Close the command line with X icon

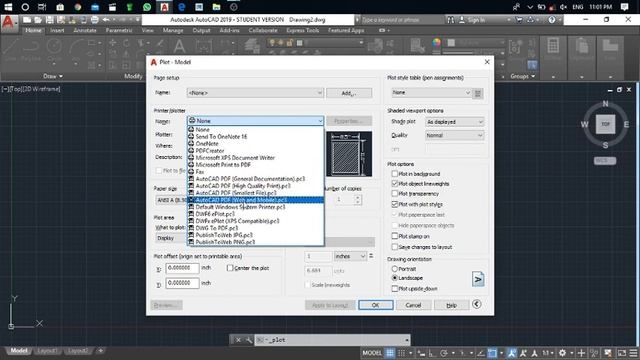pyautogui.click(x=238, y=340)
